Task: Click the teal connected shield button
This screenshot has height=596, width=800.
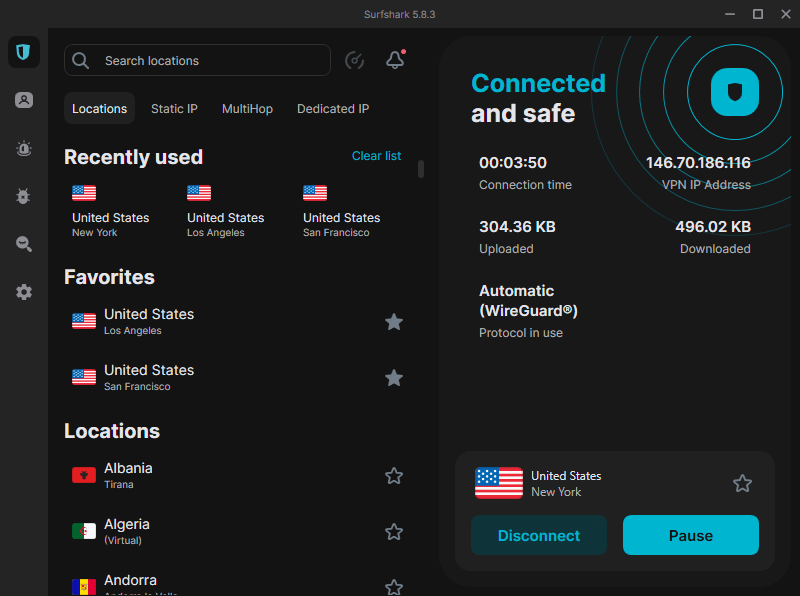Action: [x=735, y=92]
